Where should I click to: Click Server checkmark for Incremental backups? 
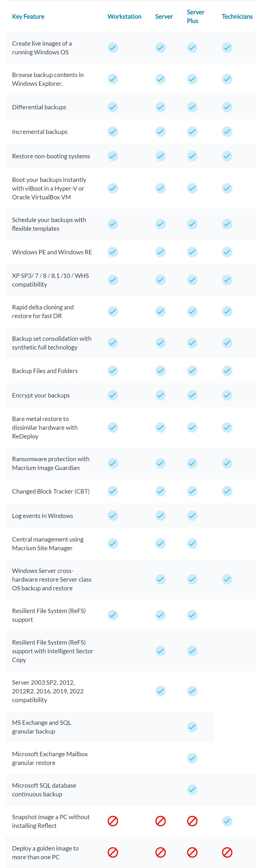click(161, 131)
